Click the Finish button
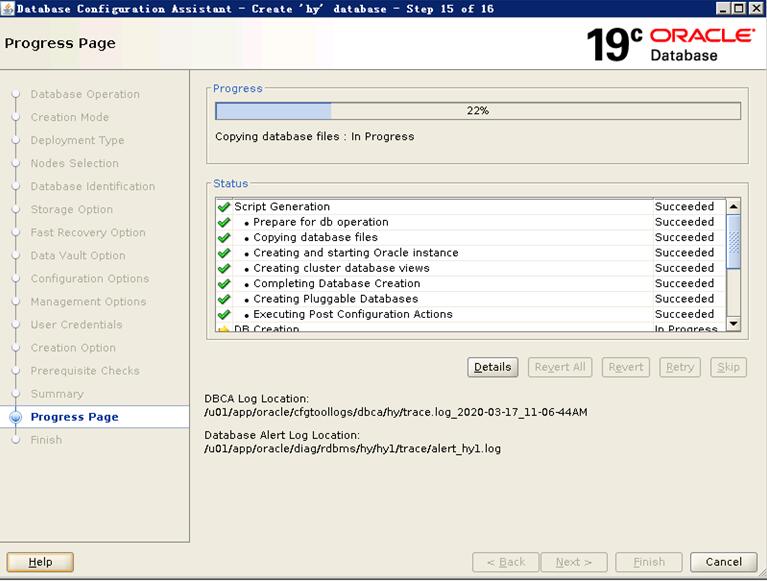Screen dimensions: 767x581 coord(649,562)
